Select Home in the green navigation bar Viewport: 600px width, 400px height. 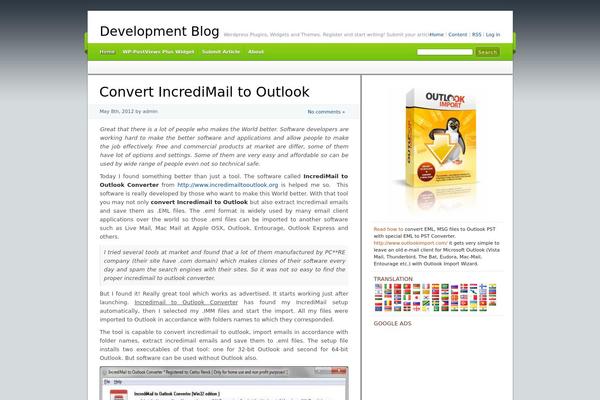(x=107, y=52)
